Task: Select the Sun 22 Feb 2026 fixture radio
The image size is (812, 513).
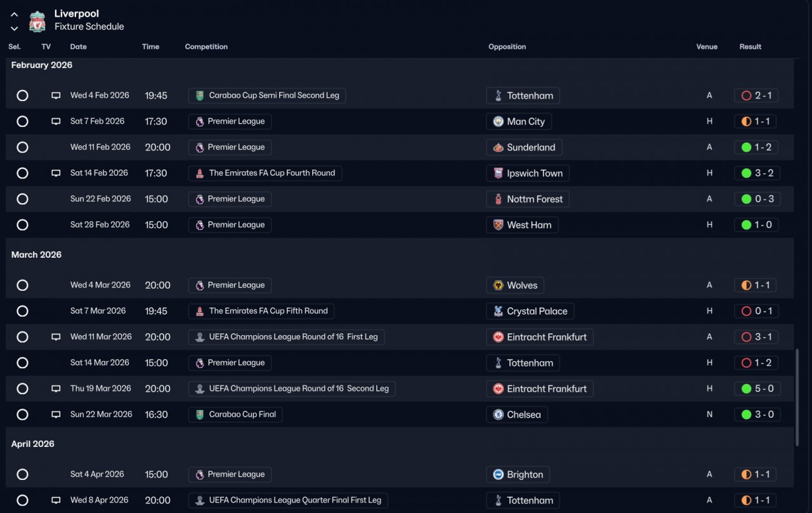Action: pyautogui.click(x=22, y=199)
